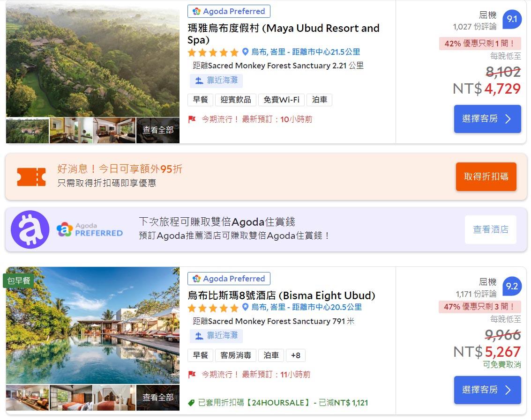Screen dimensions: 531x420
Task: Click five-star rating of Maya Ubud Resort
Action: point(213,52)
